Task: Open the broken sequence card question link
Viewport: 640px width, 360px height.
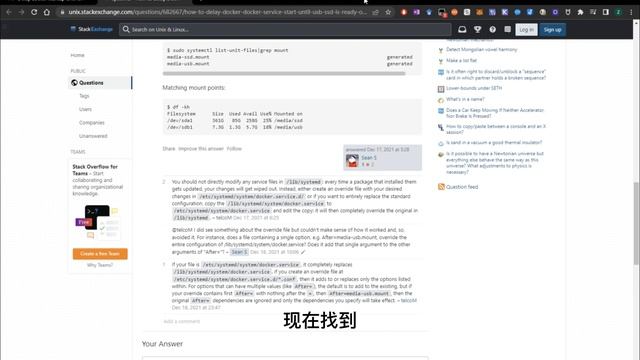Action: pos(496,75)
